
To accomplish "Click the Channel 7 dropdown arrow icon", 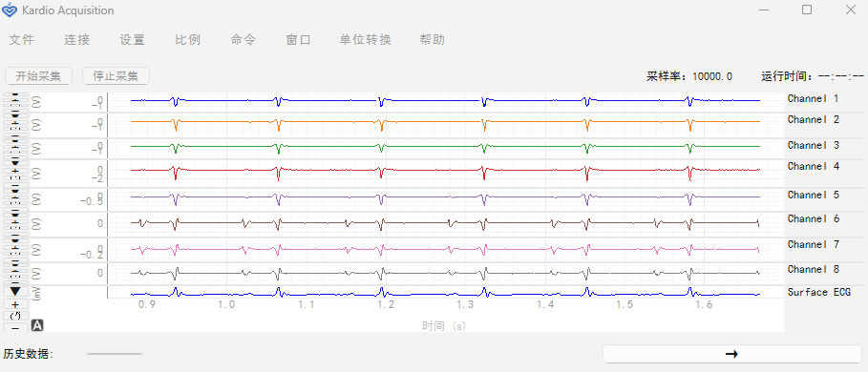I will (15, 239).
